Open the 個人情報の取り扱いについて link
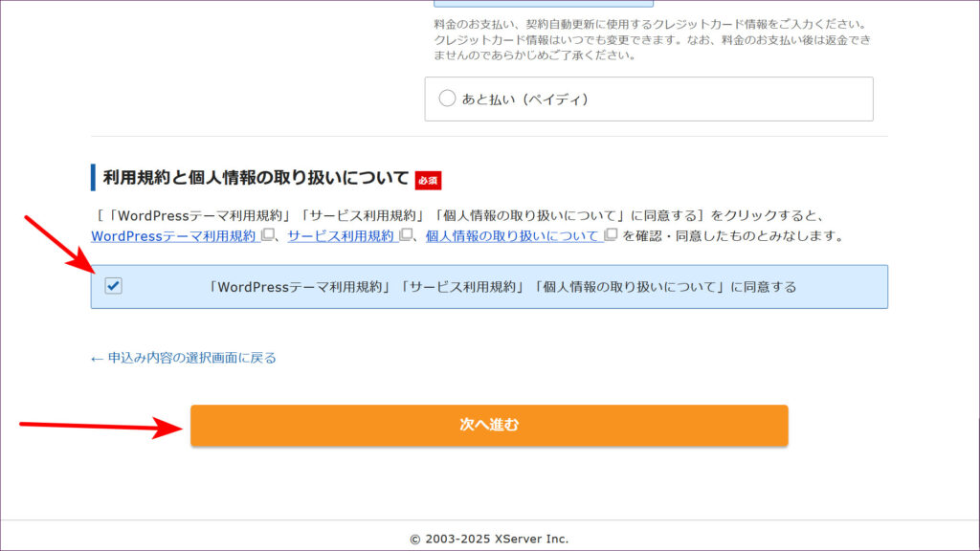The height and width of the screenshot is (551, 980). point(512,235)
